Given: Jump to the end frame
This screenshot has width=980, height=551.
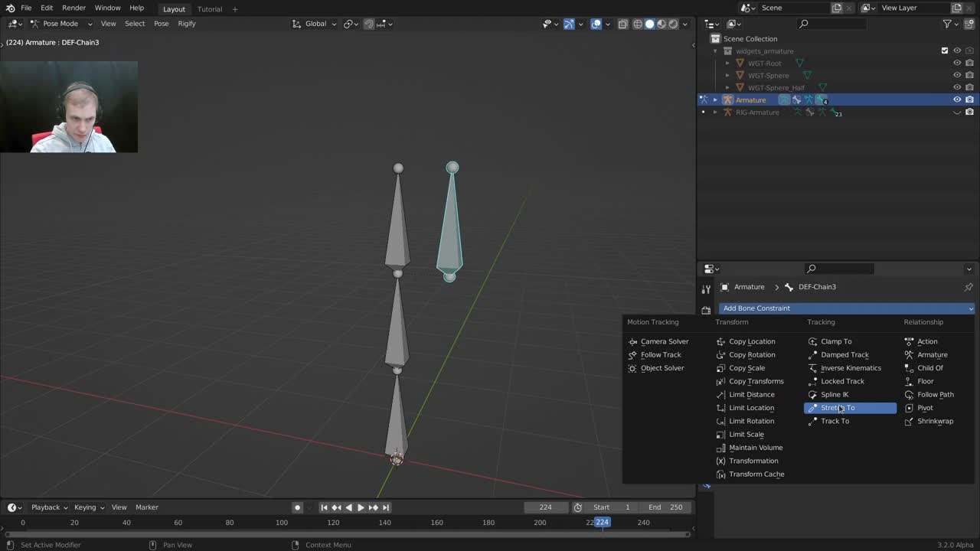Looking at the screenshot, I should (386, 507).
